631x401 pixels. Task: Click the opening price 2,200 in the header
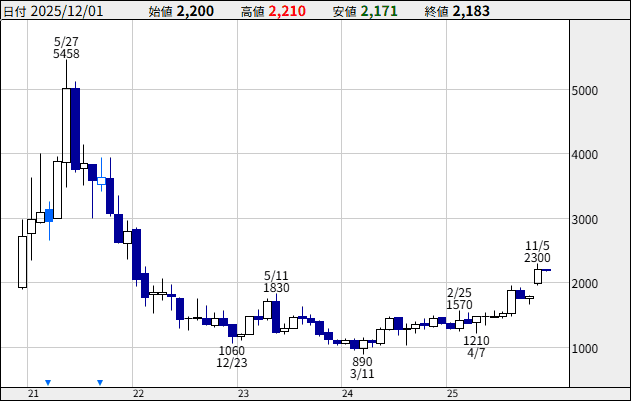pos(196,12)
